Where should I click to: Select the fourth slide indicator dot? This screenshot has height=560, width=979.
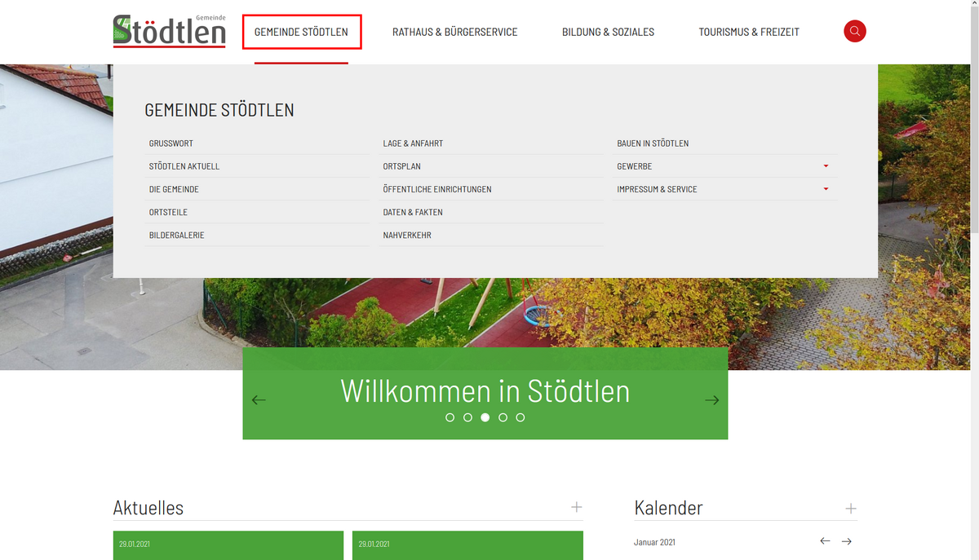tap(503, 417)
